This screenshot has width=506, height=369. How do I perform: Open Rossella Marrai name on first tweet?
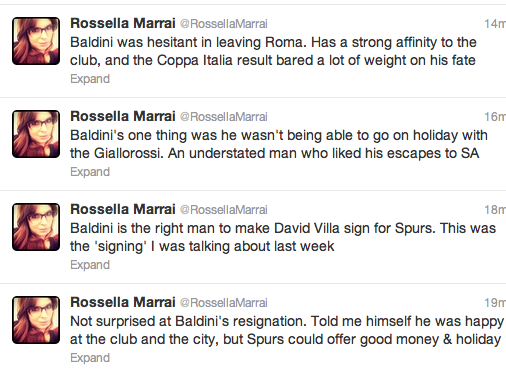[x=123, y=23]
